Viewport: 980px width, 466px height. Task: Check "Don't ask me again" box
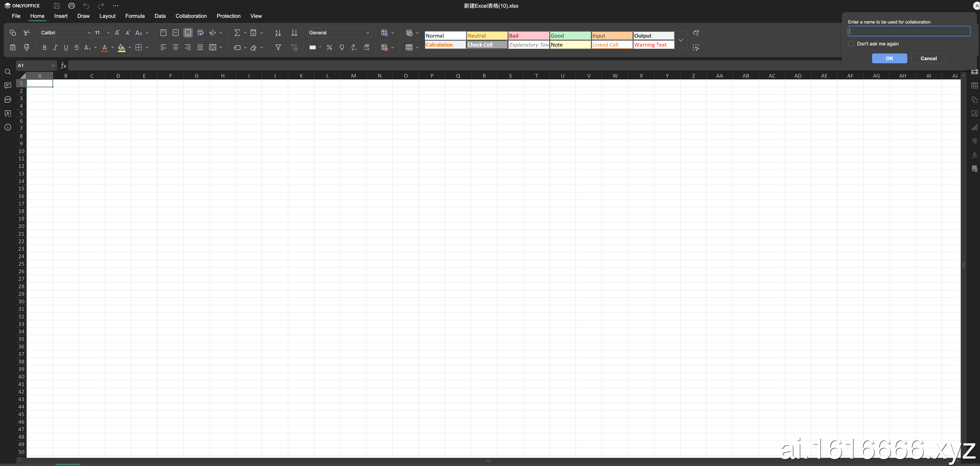(851, 44)
